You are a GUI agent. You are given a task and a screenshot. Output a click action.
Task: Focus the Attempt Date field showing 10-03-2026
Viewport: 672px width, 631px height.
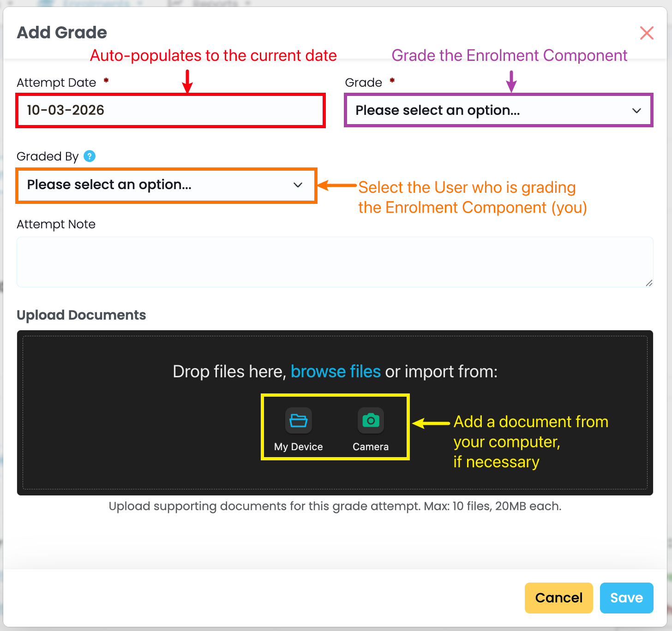click(171, 110)
